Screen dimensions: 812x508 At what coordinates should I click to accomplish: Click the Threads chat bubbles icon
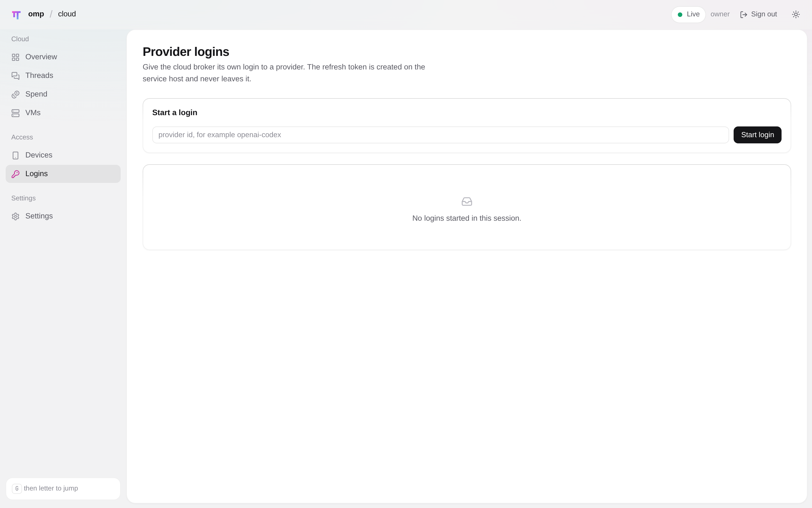[x=16, y=76]
